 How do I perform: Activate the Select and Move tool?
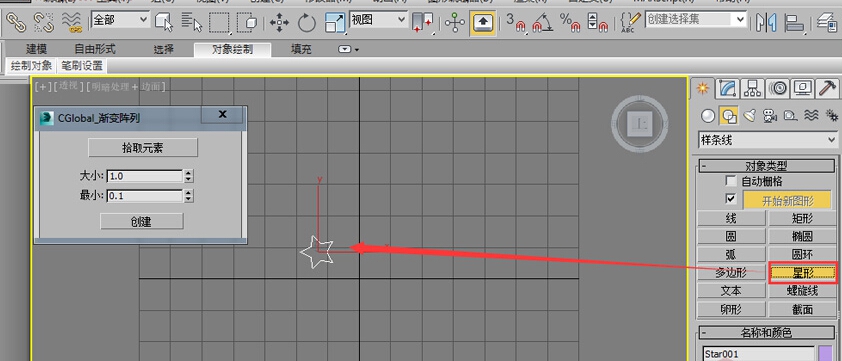click(x=279, y=23)
